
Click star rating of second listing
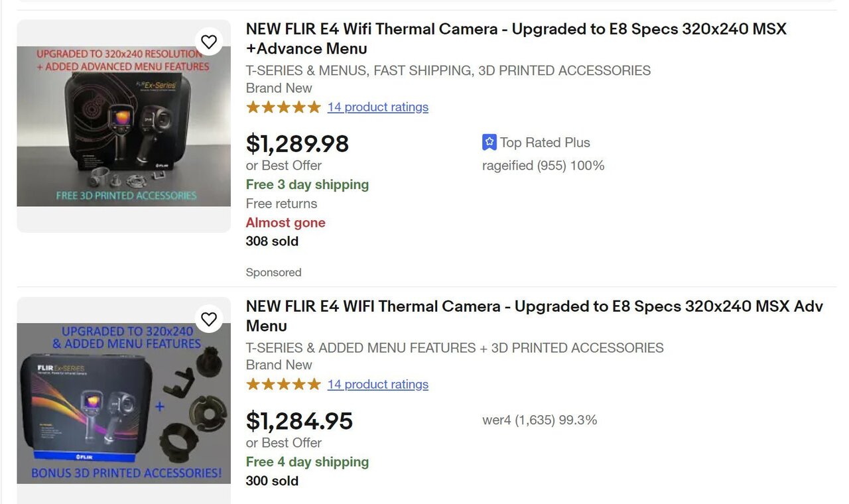pyautogui.click(x=283, y=384)
